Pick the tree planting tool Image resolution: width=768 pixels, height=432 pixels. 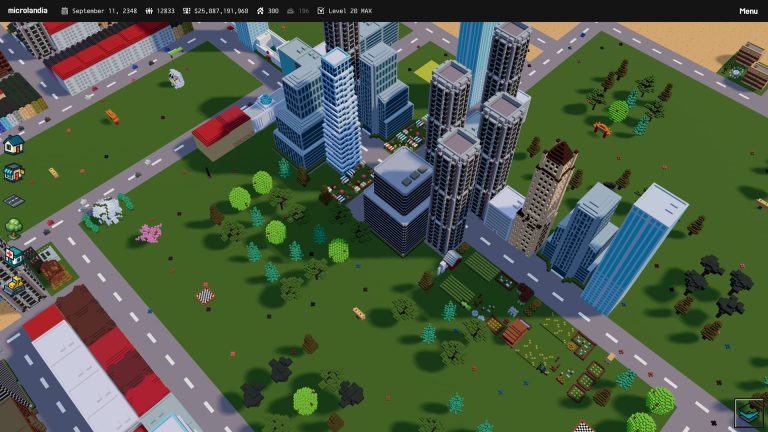point(13,227)
